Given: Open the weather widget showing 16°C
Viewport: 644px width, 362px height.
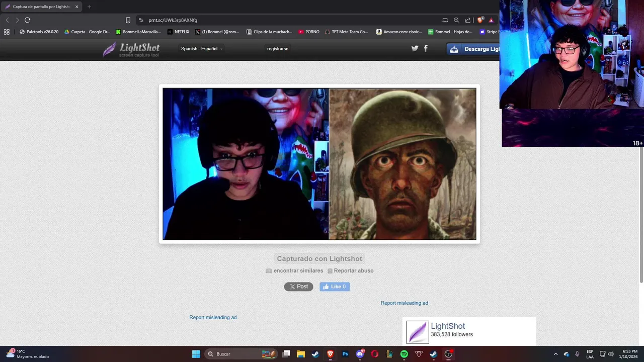Looking at the screenshot, I should tap(28, 354).
